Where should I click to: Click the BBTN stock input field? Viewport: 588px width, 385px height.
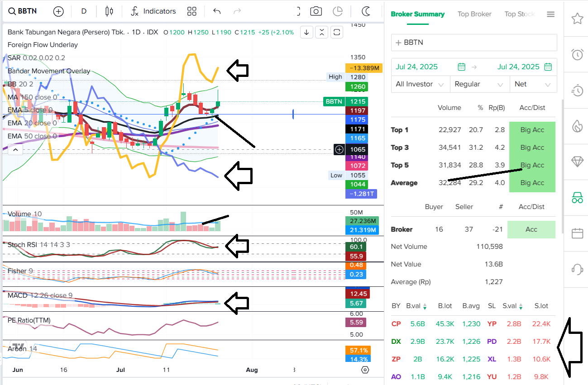[x=473, y=43]
